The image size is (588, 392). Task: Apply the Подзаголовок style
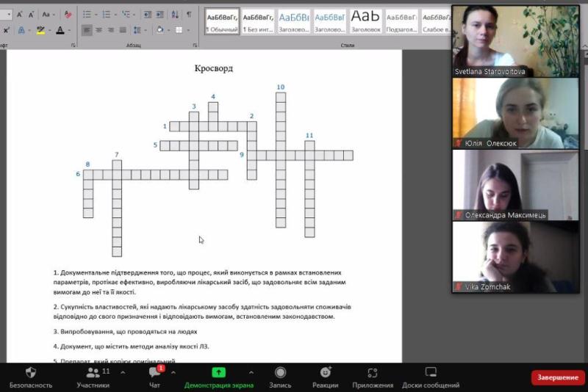(x=401, y=22)
